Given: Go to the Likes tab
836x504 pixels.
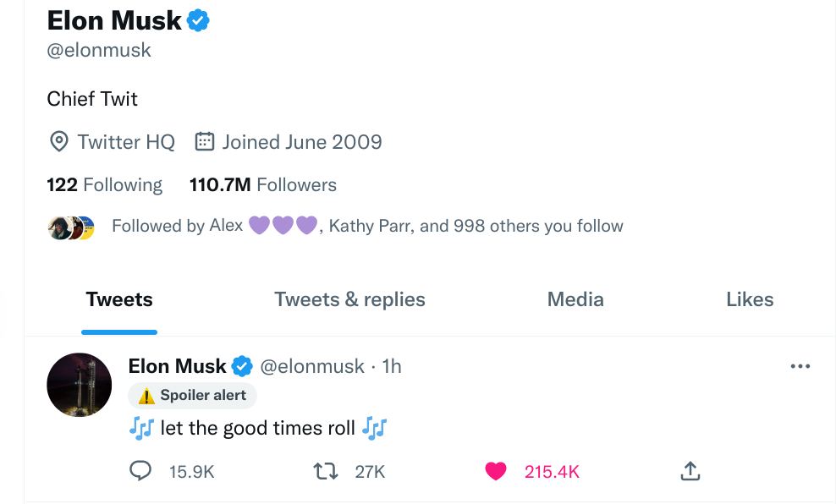Looking at the screenshot, I should tap(750, 299).
